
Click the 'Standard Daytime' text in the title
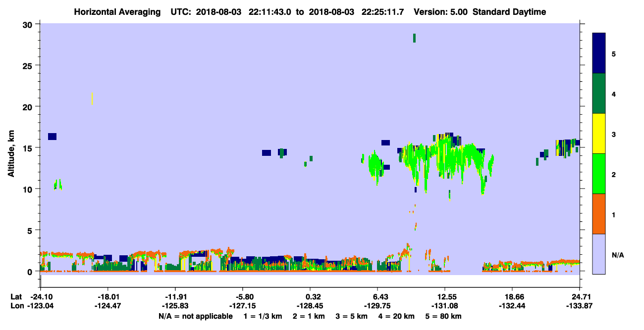point(509,12)
